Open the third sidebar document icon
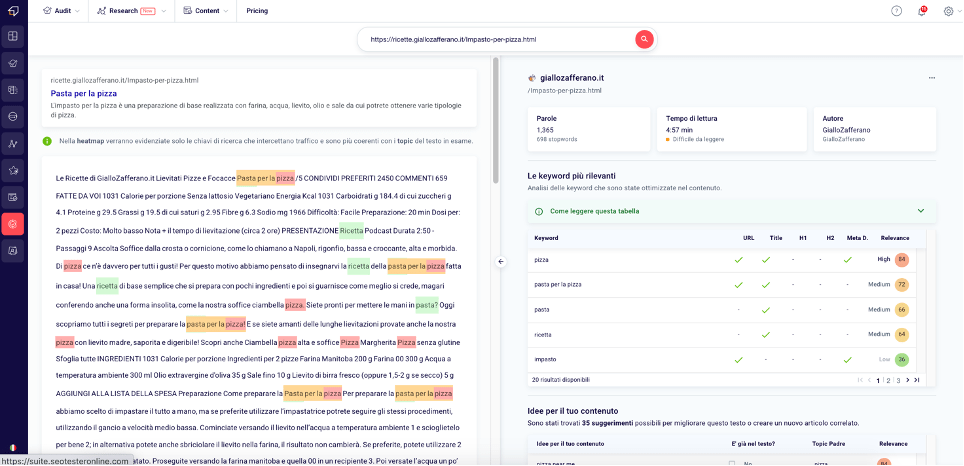964x466 pixels. tap(13, 90)
